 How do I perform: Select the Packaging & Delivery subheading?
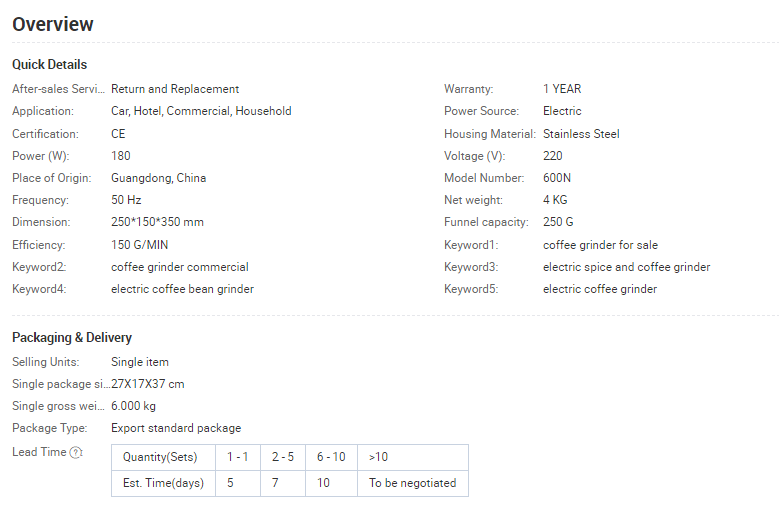72,338
